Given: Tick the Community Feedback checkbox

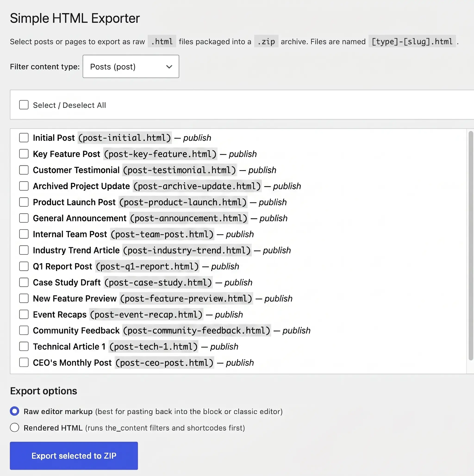Looking at the screenshot, I should click(x=24, y=330).
